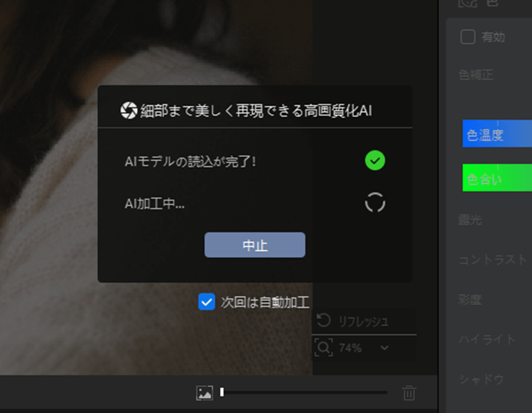
Task: Click the image thumbnail icon in bottom bar
Action: pyautogui.click(x=204, y=394)
